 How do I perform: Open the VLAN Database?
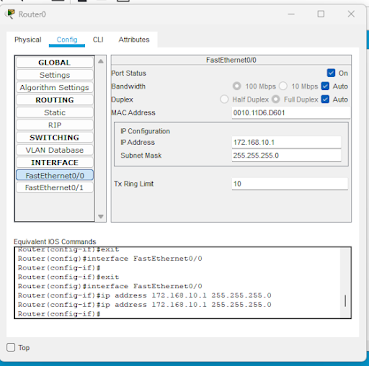(x=55, y=150)
